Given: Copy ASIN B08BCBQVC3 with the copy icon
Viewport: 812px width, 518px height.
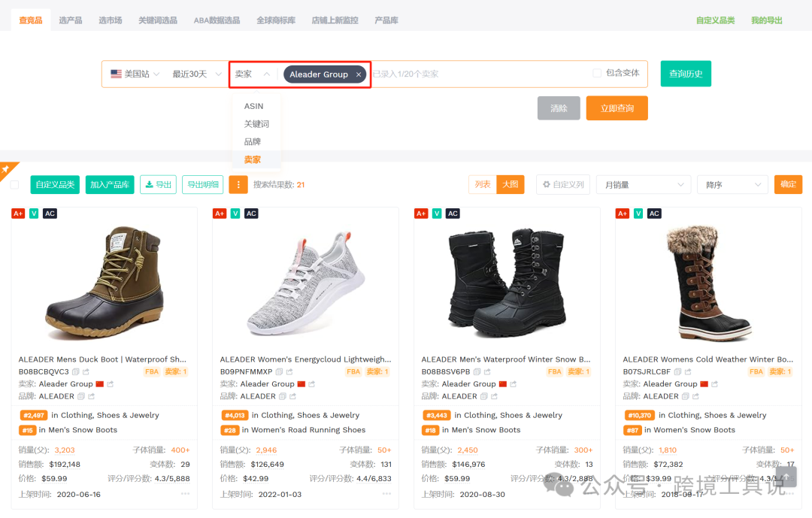Looking at the screenshot, I should coord(76,371).
